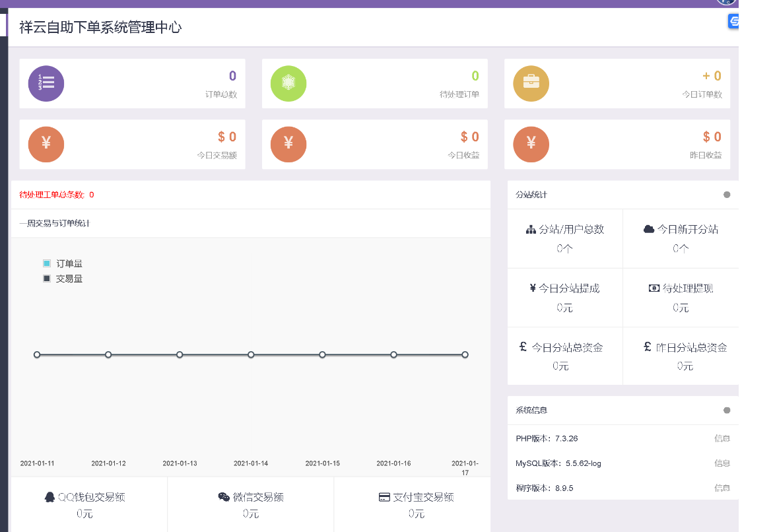Viewport: 773px width, 532px height.
Task: Click the yen icon beside 今日收益
Action: (x=288, y=145)
